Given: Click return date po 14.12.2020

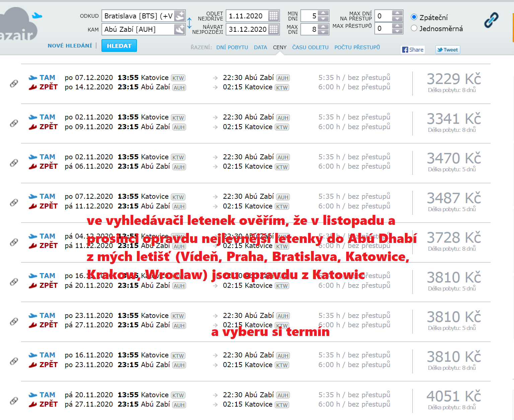Looking at the screenshot, I should point(89,87).
